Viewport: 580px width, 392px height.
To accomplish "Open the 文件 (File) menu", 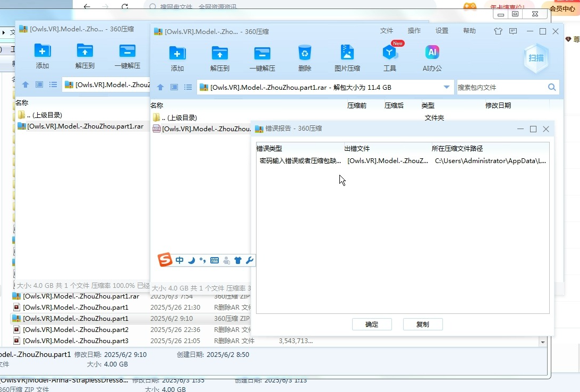I will tap(387, 31).
